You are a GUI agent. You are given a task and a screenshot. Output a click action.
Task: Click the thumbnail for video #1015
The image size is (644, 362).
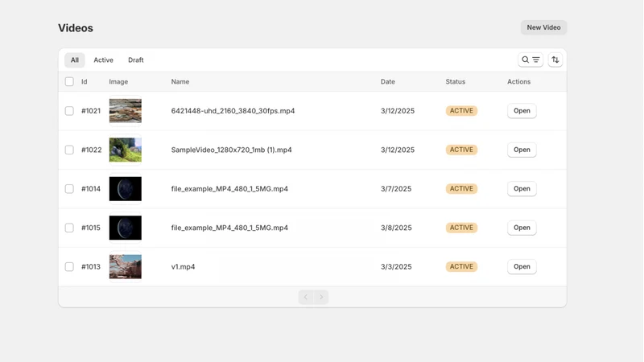coord(126,228)
